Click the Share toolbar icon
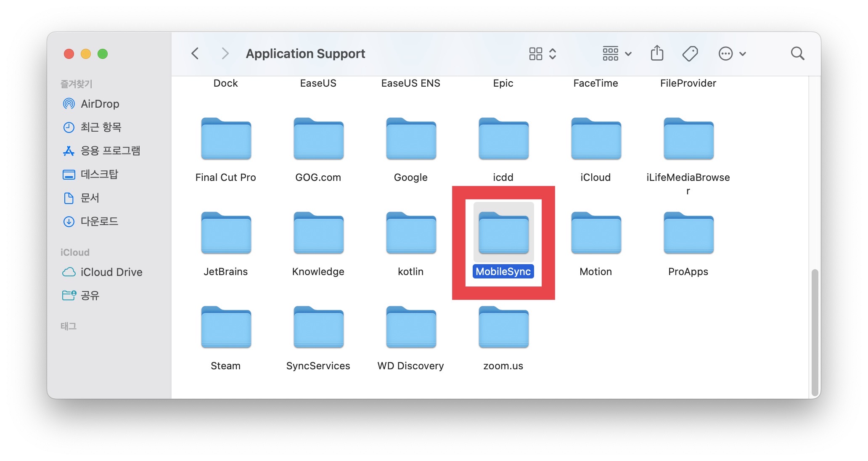 (657, 53)
